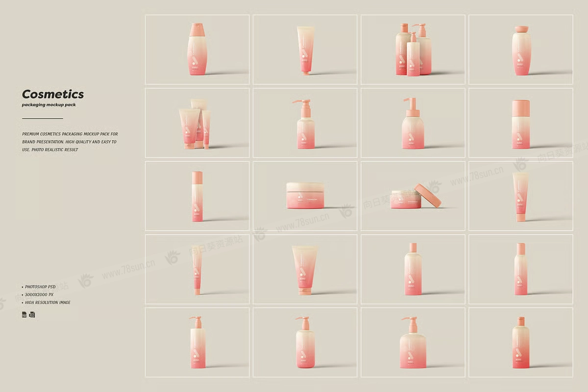
Task: Select the open jar with tilted lid mockup
Action: 413,196
